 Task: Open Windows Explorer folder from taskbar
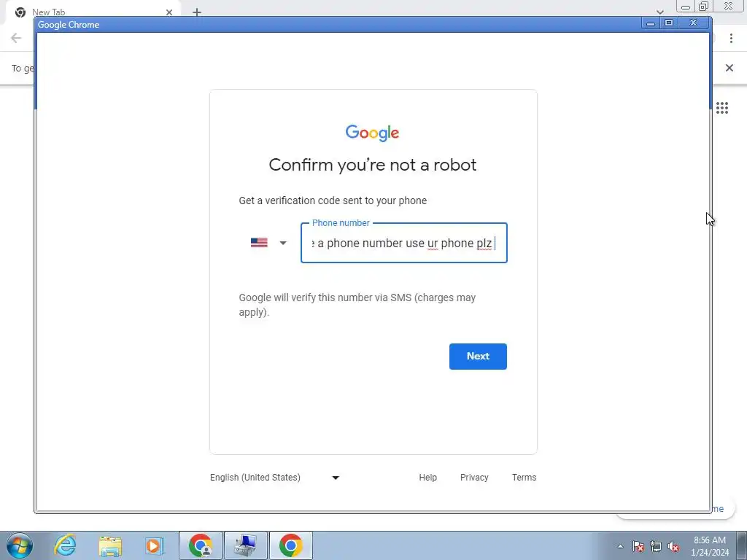pos(111,545)
